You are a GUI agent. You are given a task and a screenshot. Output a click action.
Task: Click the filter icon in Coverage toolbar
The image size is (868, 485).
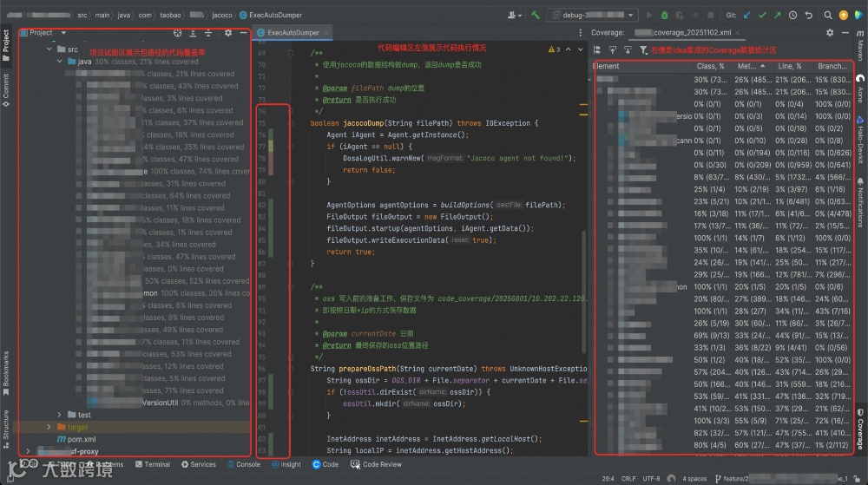[643, 49]
